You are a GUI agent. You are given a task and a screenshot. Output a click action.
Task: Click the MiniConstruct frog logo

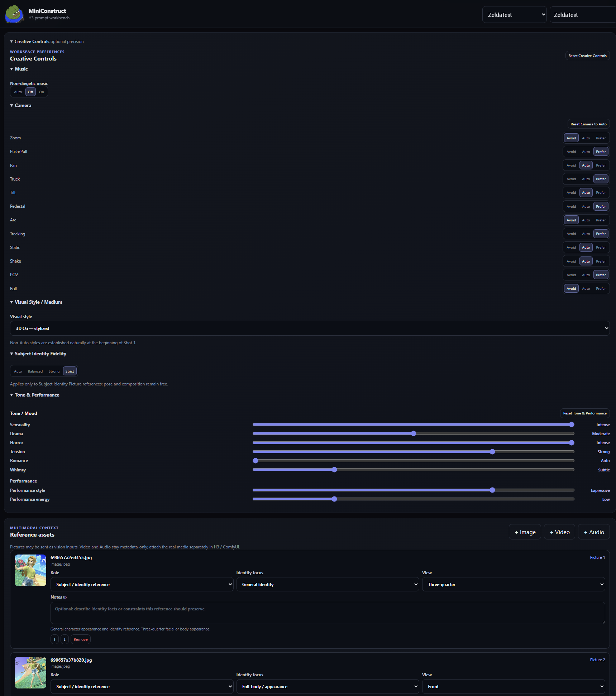tap(15, 14)
